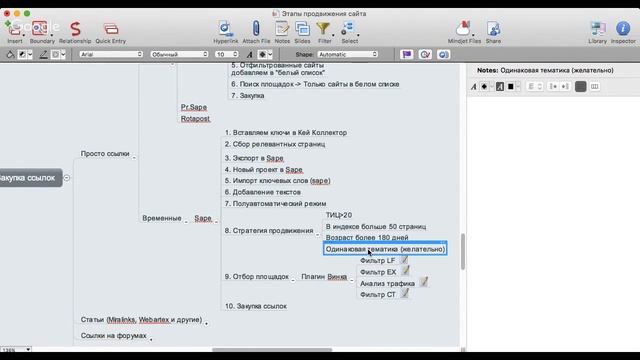This screenshot has height=360, width=640.
Task: Open the Pr.Sape link topic
Action: pos(194,107)
